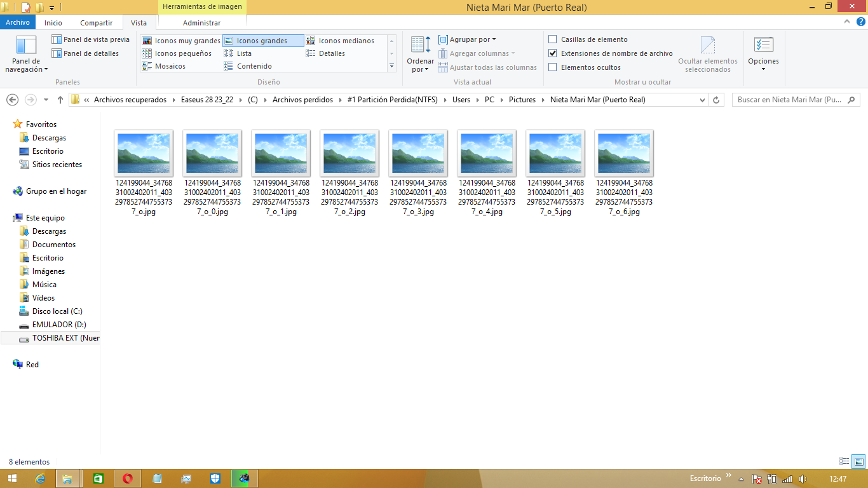The width and height of the screenshot is (868, 488).
Task: Select the Vista ribbon tab
Action: point(139,23)
